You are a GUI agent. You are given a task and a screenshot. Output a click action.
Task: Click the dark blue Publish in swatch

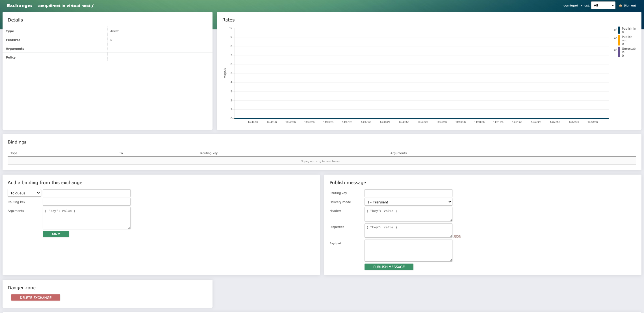pyautogui.click(x=619, y=30)
